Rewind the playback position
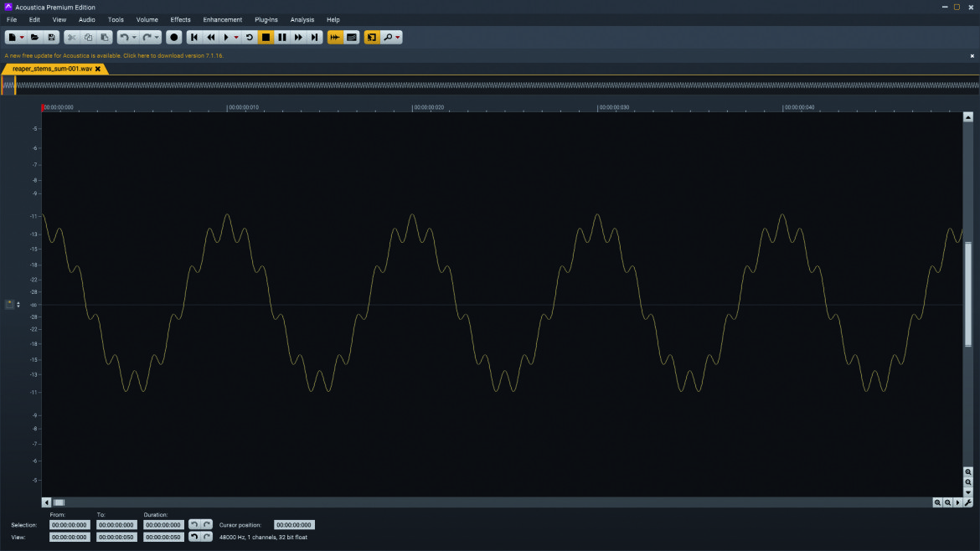The width and height of the screenshot is (980, 551). (x=210, y=38)
